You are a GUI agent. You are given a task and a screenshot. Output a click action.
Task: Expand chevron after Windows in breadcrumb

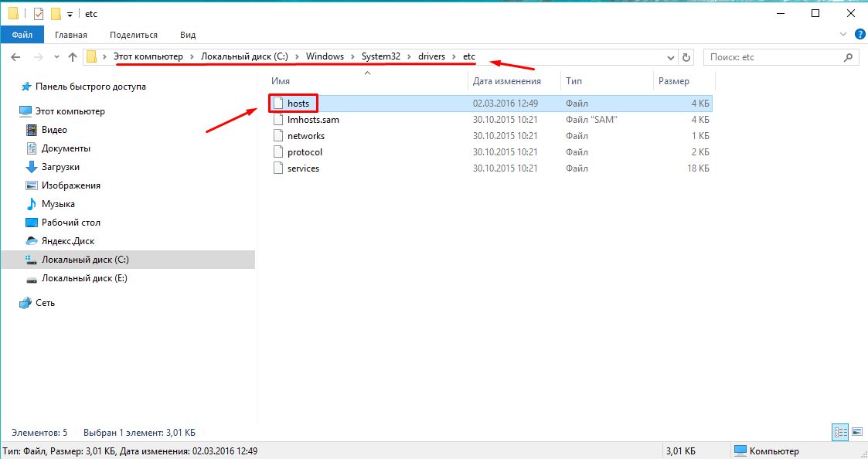point(352,57)
